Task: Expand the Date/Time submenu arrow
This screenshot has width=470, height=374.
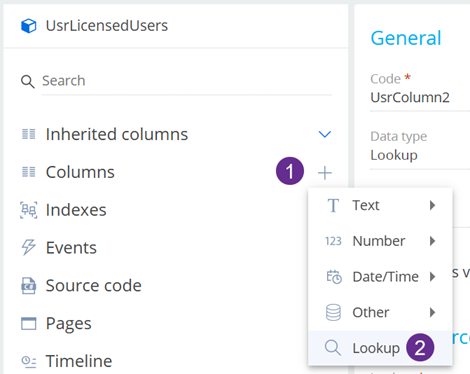Action: pyautogui.click(x=432, y=277)
